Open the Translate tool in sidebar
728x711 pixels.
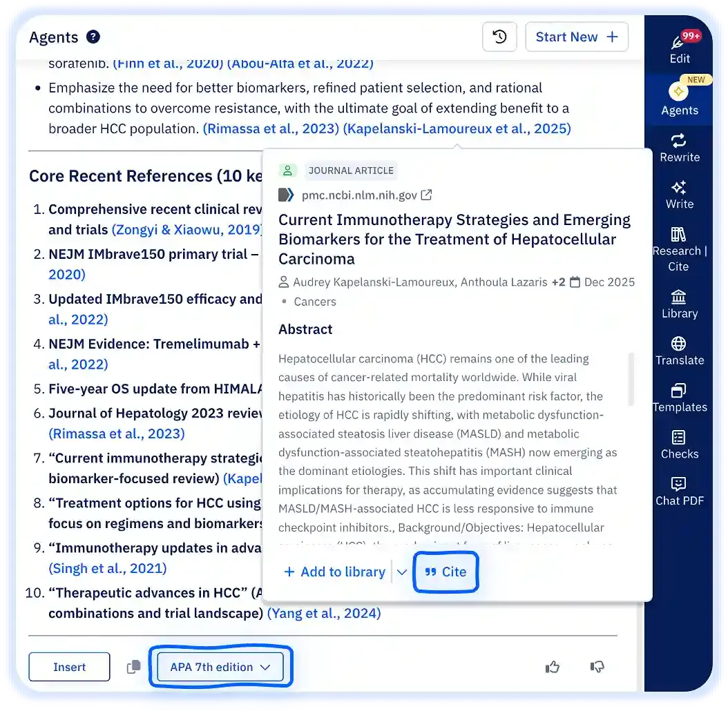680,351
